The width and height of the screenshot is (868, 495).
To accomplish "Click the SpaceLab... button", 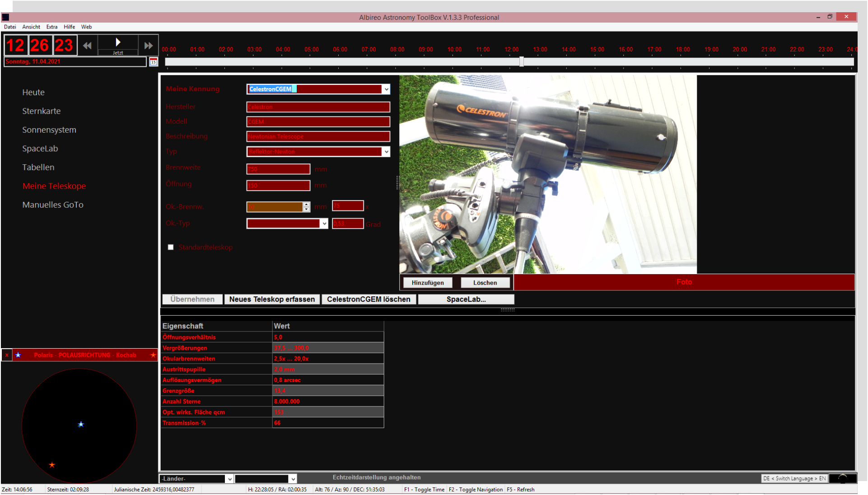I will tap(466, 299).
